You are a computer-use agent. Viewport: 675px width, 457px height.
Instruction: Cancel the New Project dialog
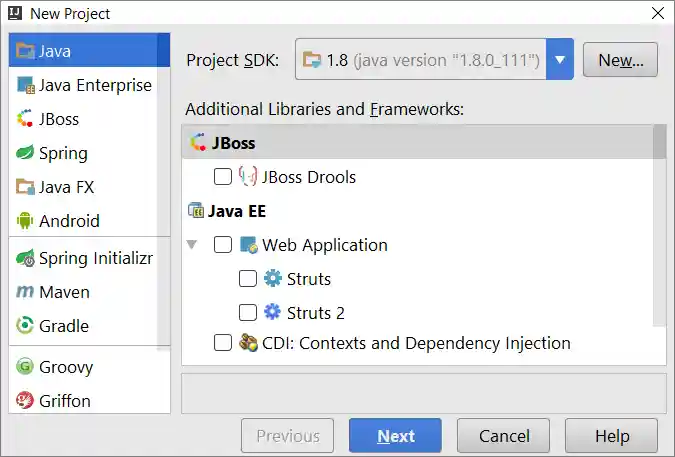pyautogui.click(x=503, y=436)
